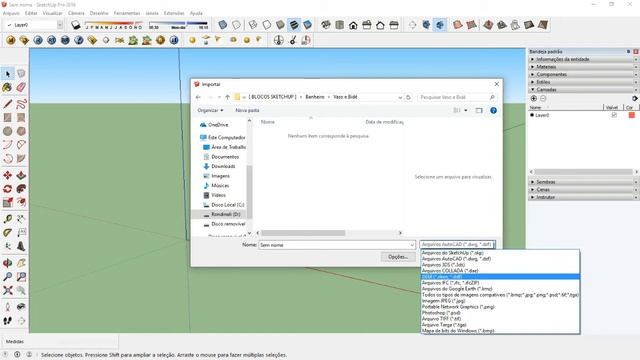Adjust the shadow date month slider

pos(113,24)
